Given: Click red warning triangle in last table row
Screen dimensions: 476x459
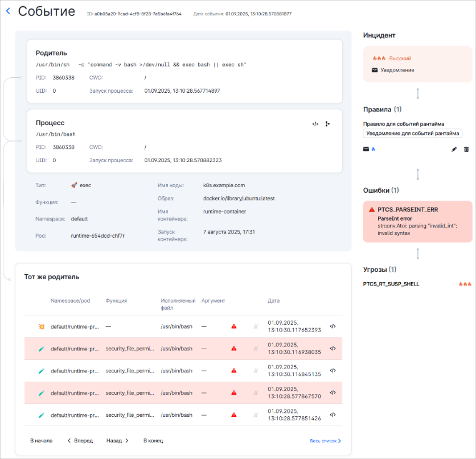Looking at the screenshot, I should (233, 415).
